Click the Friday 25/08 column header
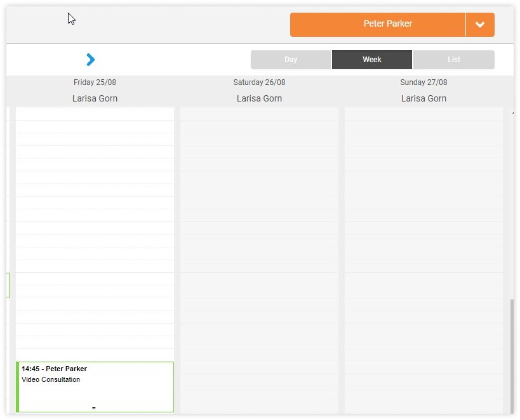The image size is (520, 420). pyautogui.click(x=95, y=82)
